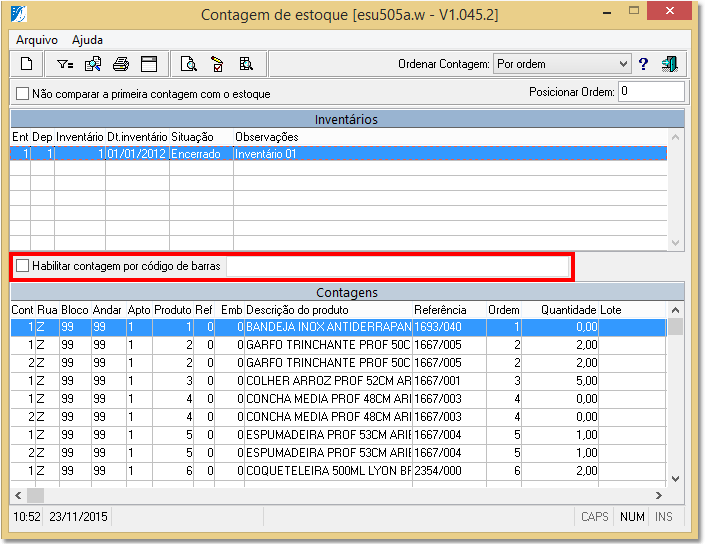Image resolution: width=705 pixels, height=546 pixels.
Task: Click the Dt.inventário column header
Action: click(x=137, y=137)
